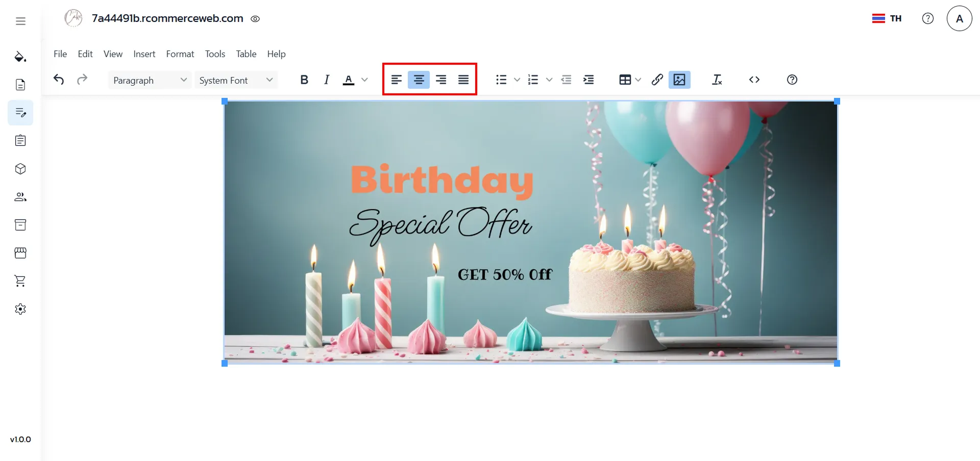Open the clipboard sidebar icon

point(20,141)
